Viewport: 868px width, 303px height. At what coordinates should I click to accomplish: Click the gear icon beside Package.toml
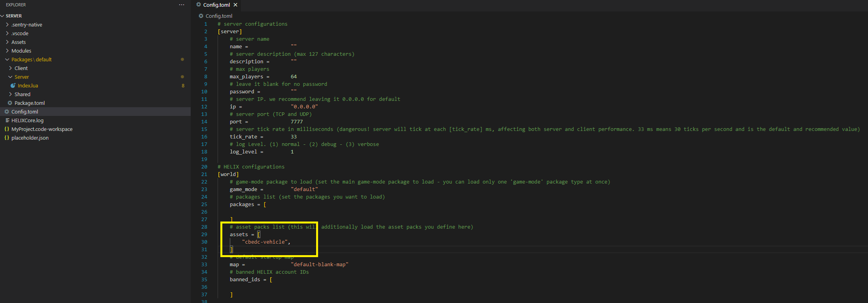pos(10,103)
